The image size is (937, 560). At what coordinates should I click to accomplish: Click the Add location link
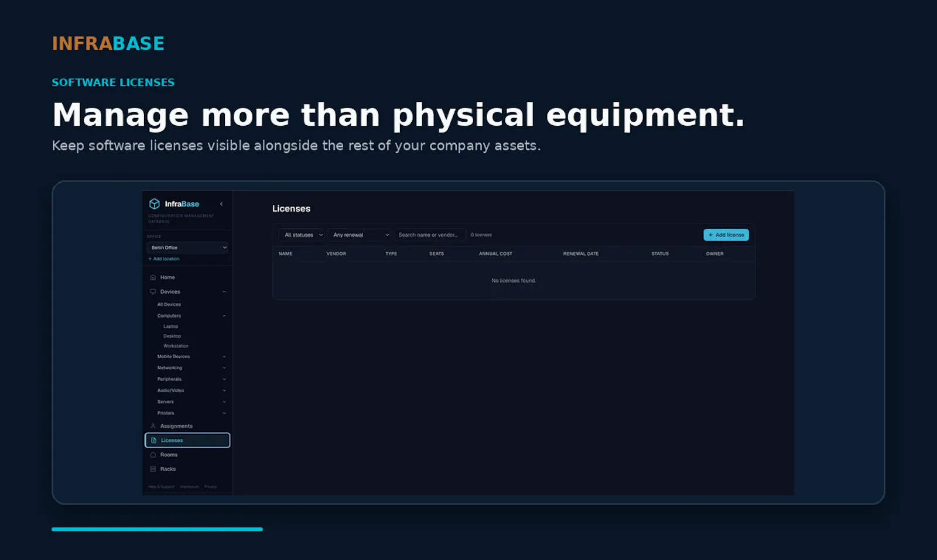[x=164, y=259]
